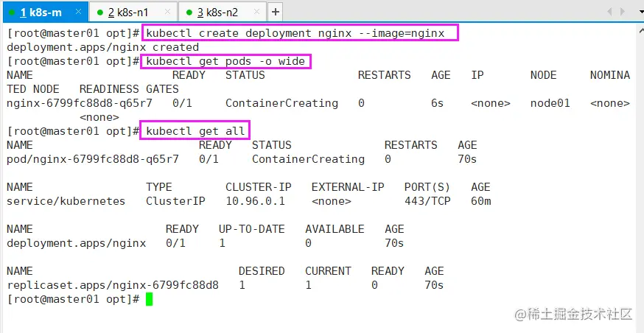Click the 'kubectl create deployment nginx --image=nginx' command

[295, 33]
